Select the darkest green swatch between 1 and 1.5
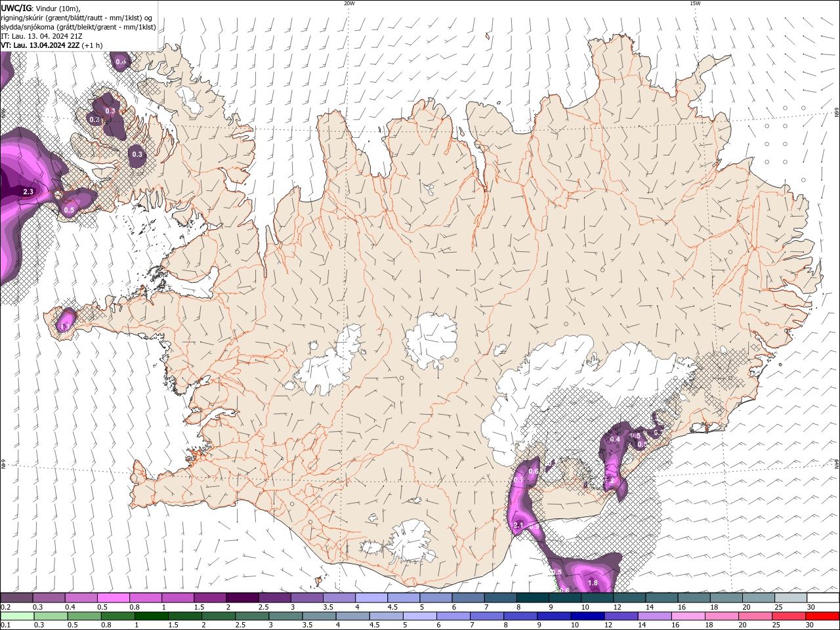 [151, 616]
